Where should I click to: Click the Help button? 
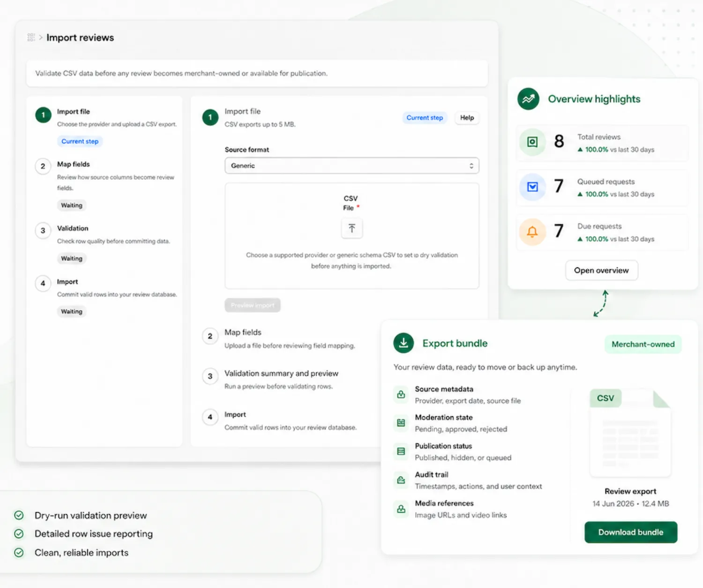tap(467, 118)
